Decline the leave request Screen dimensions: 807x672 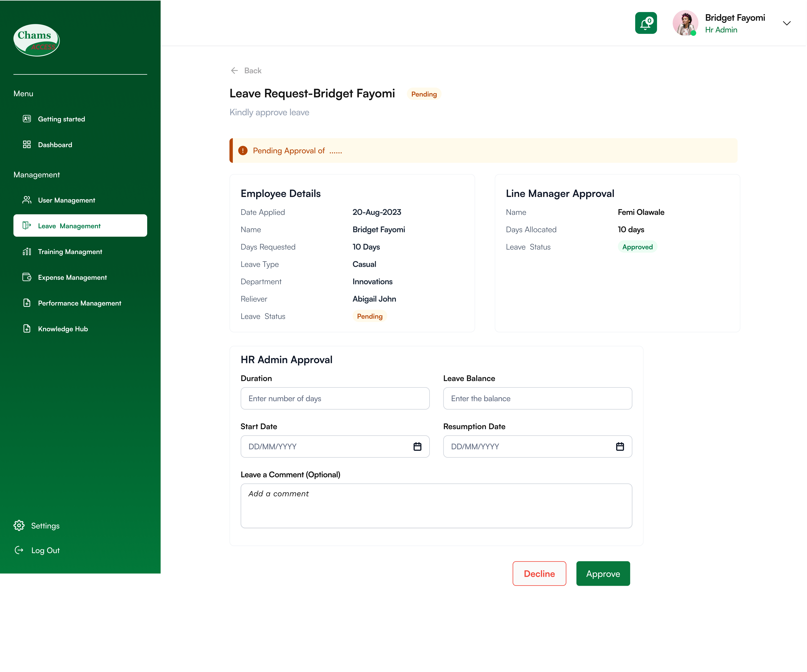539,574
